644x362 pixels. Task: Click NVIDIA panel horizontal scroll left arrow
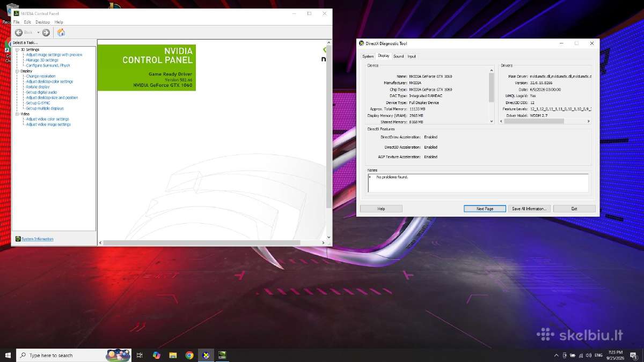pos(100,243)
